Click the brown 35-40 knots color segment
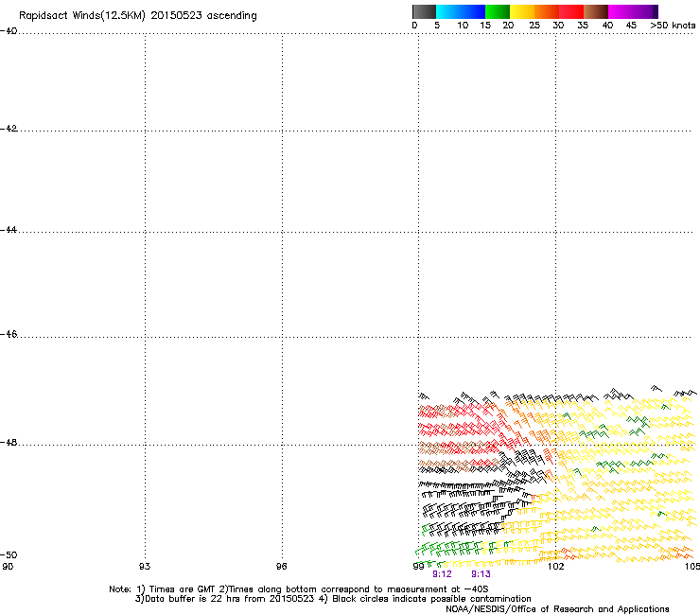The width and height of the screenshot is (700, 615). click(x=596, y=11)
